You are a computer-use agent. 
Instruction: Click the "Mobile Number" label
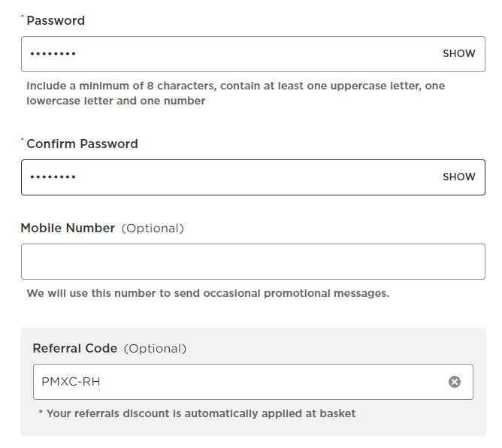pyautogui.click(x=68, y=229)
